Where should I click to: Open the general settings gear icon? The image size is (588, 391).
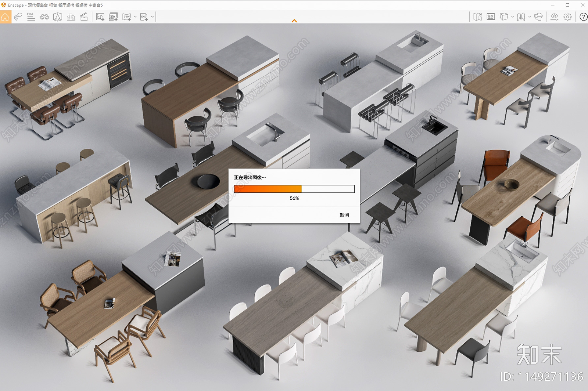[567, 17]
